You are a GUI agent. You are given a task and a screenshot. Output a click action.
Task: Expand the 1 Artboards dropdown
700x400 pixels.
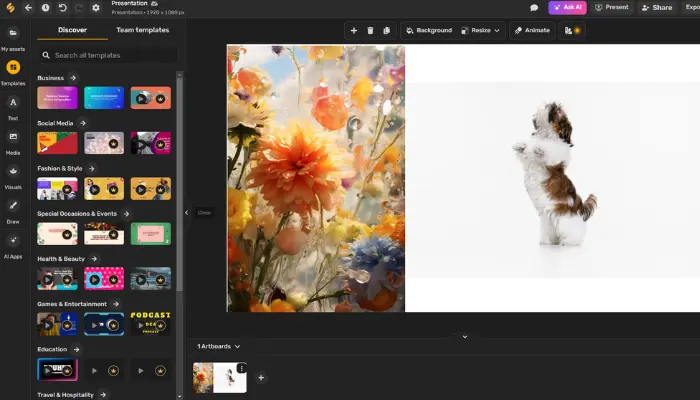click(218, 346)
